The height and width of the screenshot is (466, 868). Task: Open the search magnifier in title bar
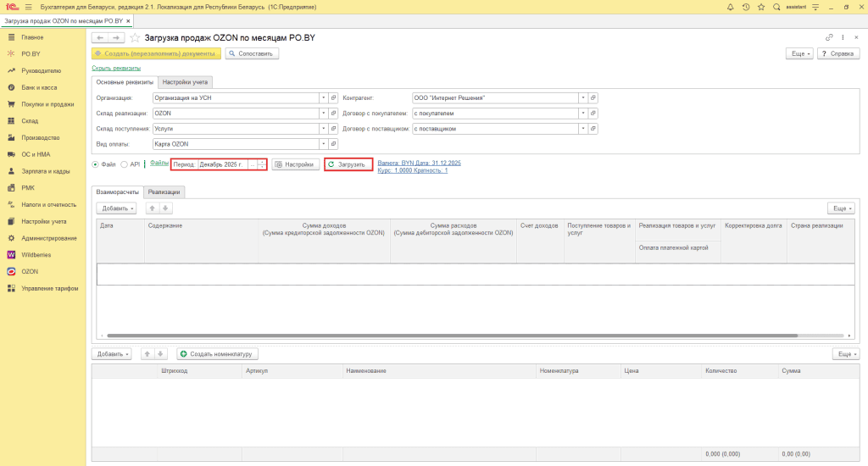(x=776, y=7)
